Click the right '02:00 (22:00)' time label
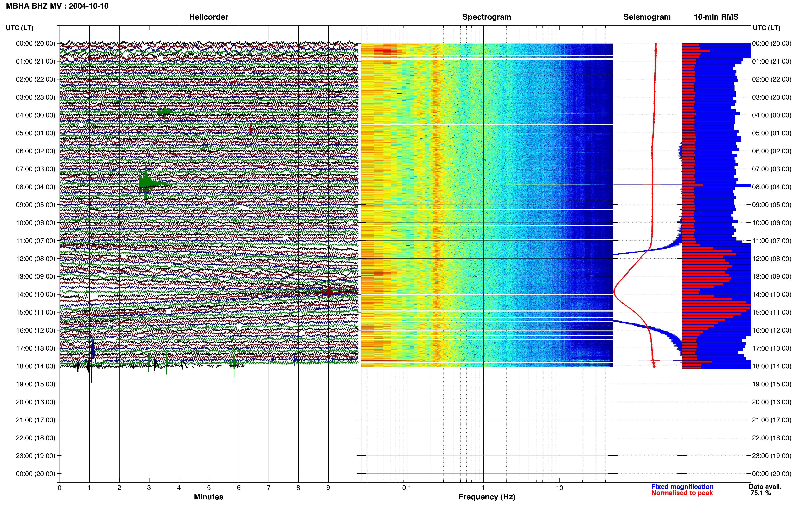 (772, 79)
